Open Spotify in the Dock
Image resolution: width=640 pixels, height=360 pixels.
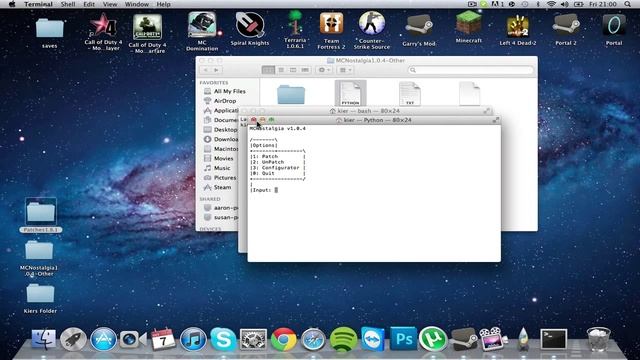[x=343, y=339]
